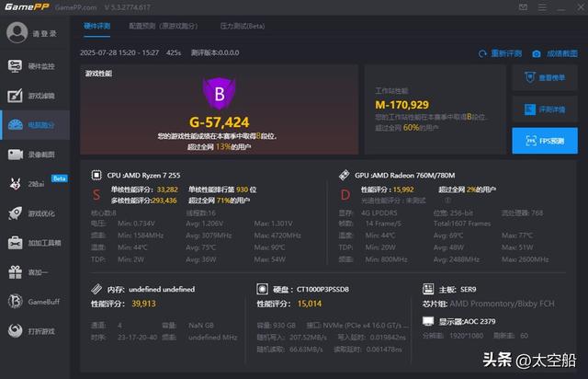588x379 pixels.
Task: Open the 打折游戏 discount games icon
Action: pos(16,331)
